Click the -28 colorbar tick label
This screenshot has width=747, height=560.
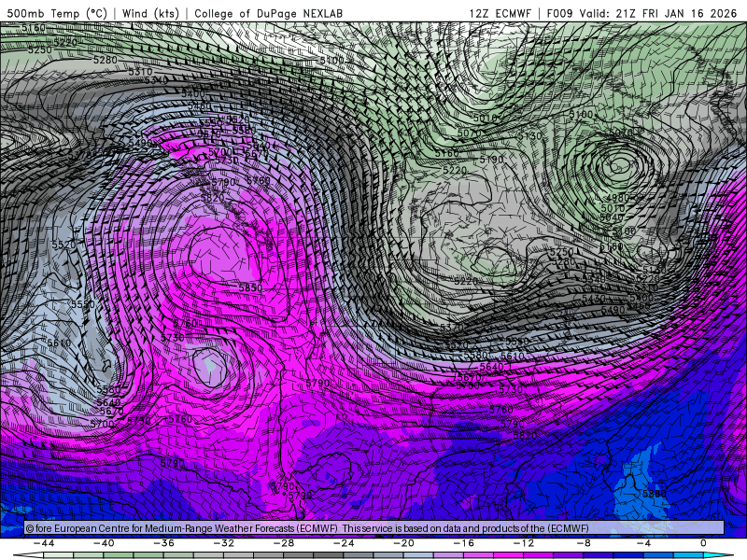[284, 543]
